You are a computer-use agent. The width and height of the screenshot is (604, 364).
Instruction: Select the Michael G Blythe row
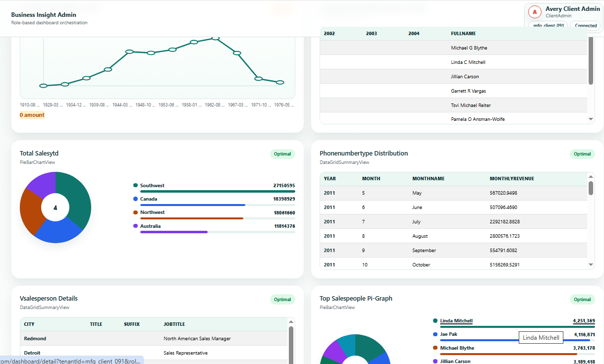pos(453,48)
